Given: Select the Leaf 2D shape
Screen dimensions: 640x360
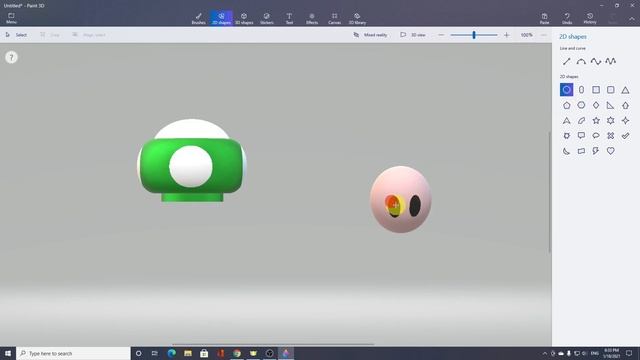Looking at the screenshot, I should (x=581, y=120).
